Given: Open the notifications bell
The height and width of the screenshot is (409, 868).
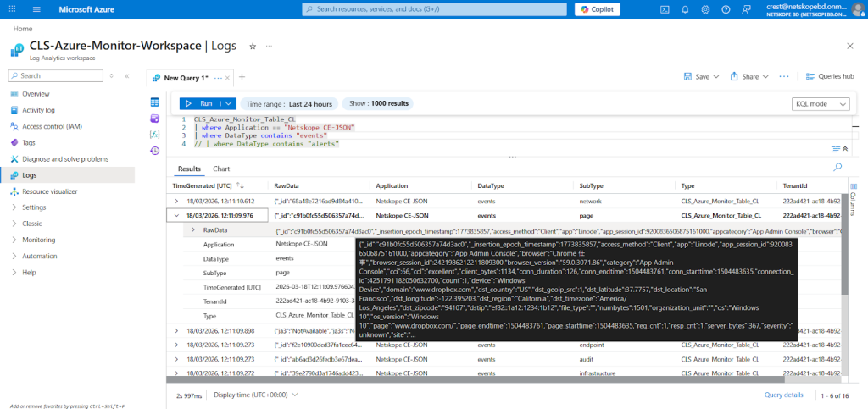Looking at the screenshot, I should 685,9.
